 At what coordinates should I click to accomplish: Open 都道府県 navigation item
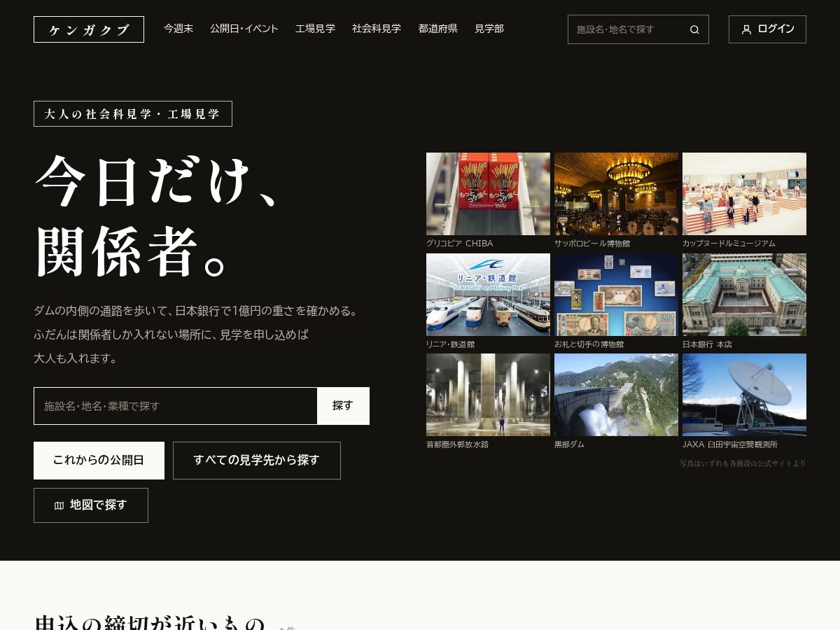(438, 29)
